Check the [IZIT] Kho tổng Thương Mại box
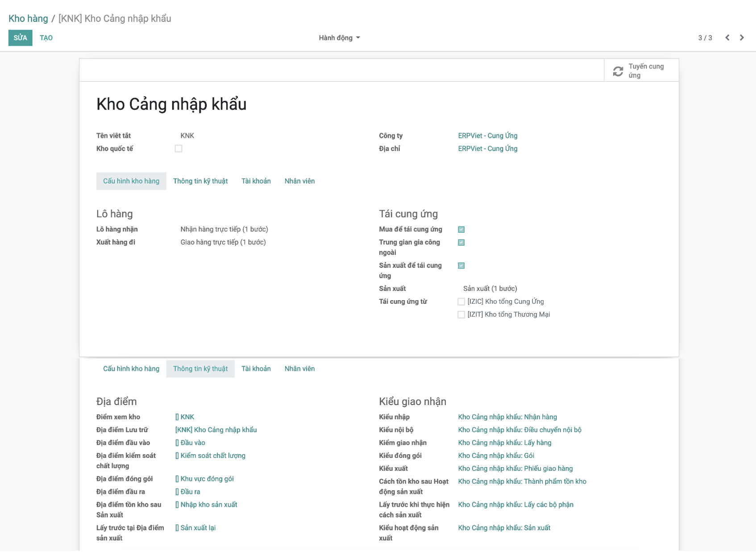This screenshot has height=552, width=756. 461,315
